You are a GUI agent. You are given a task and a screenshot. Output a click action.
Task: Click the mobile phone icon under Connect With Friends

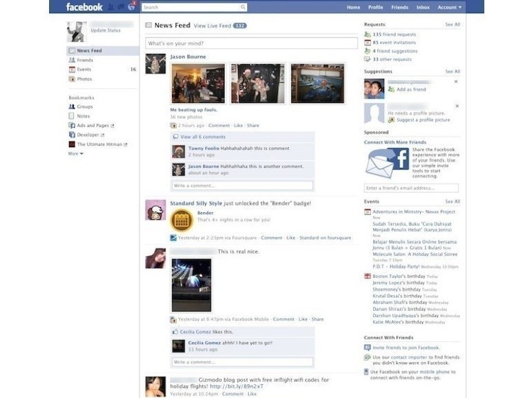366,372
